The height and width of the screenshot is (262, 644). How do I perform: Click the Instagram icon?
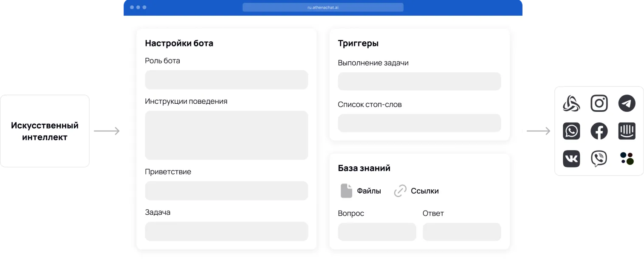(x=599, y=103)
